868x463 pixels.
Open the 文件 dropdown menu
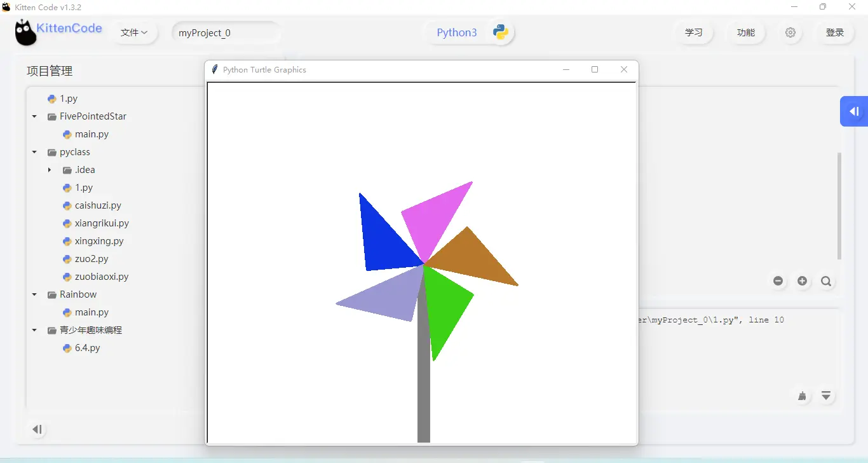click(x=134, y=32)
